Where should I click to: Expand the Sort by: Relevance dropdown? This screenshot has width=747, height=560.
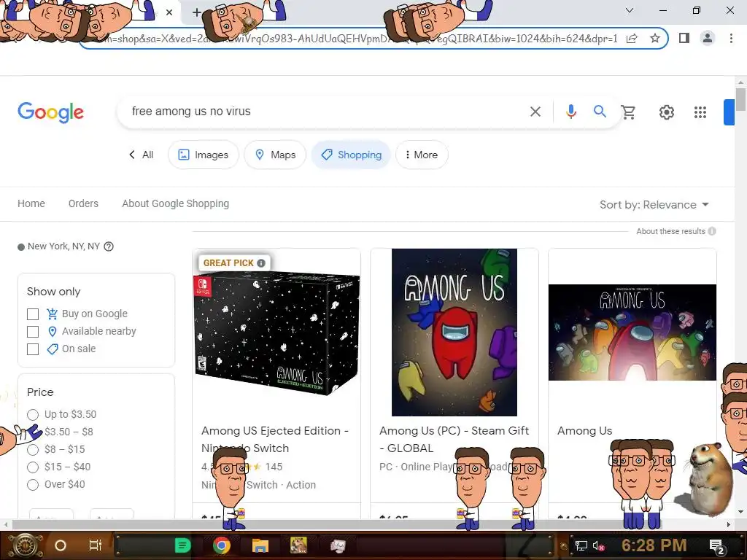tap(654, 205)
